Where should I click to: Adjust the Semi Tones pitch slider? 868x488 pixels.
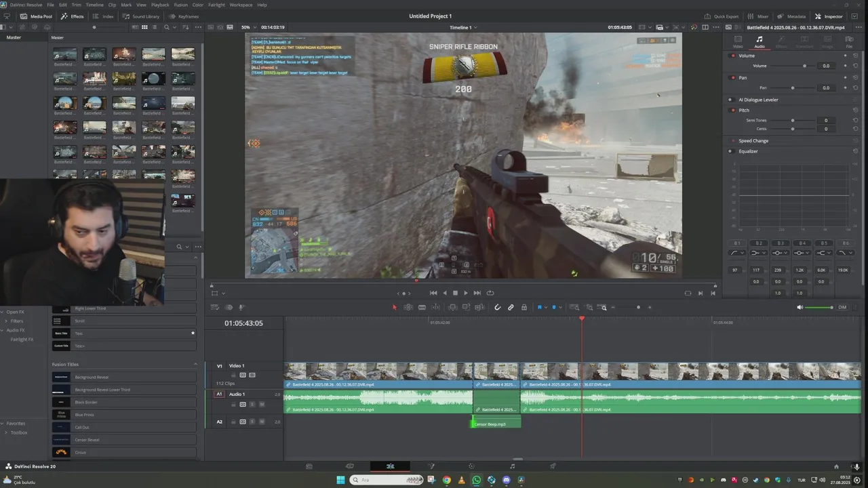[x=791, y=120]
